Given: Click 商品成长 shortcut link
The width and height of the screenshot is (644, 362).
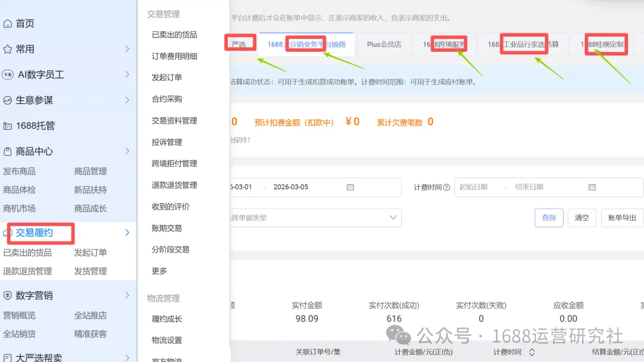Looking at the screenshot, I should [x=91, y=209].
